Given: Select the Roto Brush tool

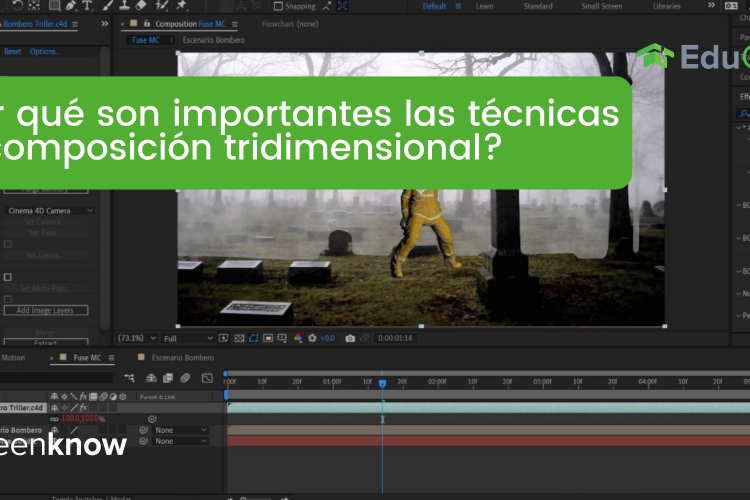Looking at the screenshot, I should point(162,5).
